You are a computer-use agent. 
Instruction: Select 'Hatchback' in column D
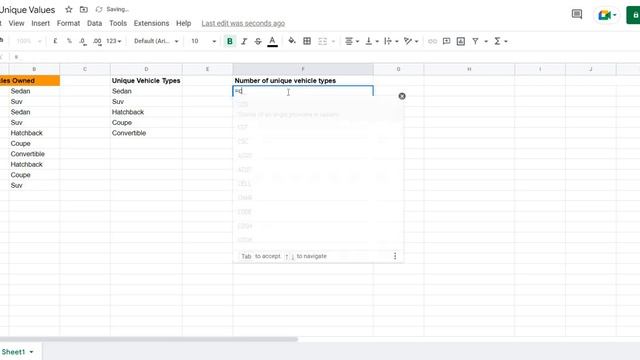(x=146, y=112)
